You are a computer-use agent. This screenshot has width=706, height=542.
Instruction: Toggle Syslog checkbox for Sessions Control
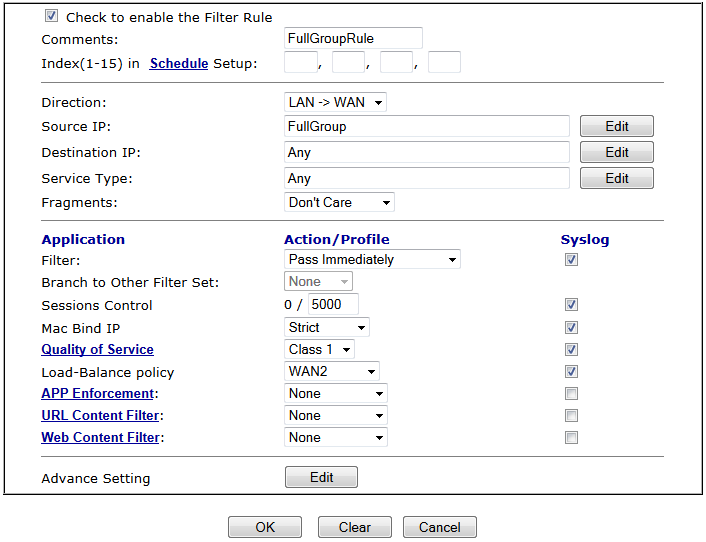click(571, 305)
